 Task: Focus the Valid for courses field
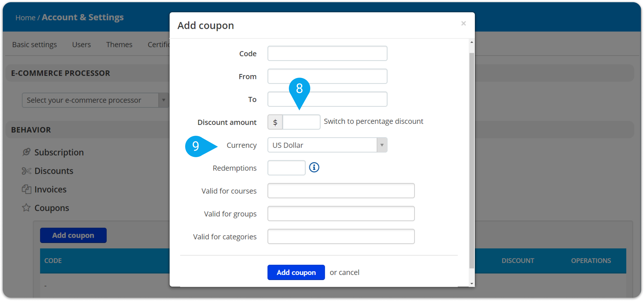click(x=341, y=191)
